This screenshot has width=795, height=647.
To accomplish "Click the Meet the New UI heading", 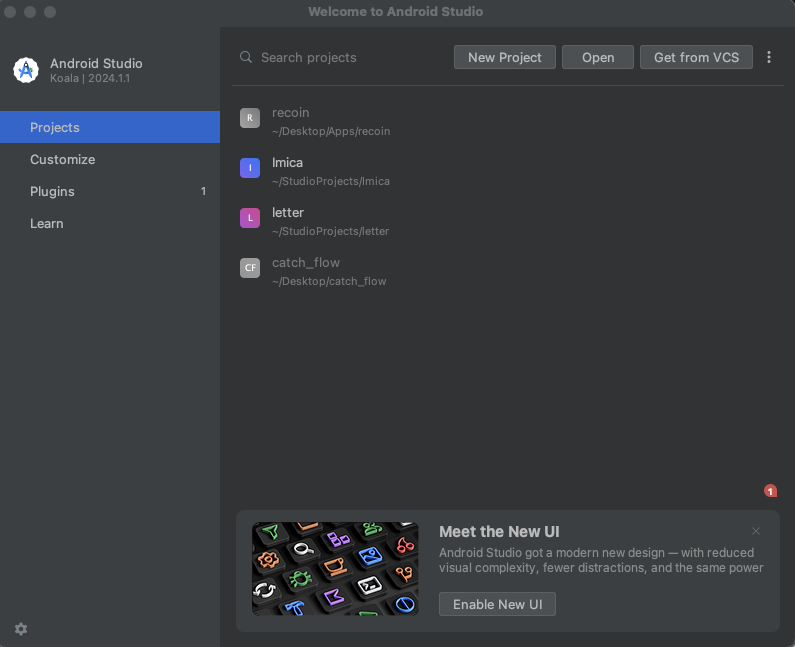I will click(499, 531).
